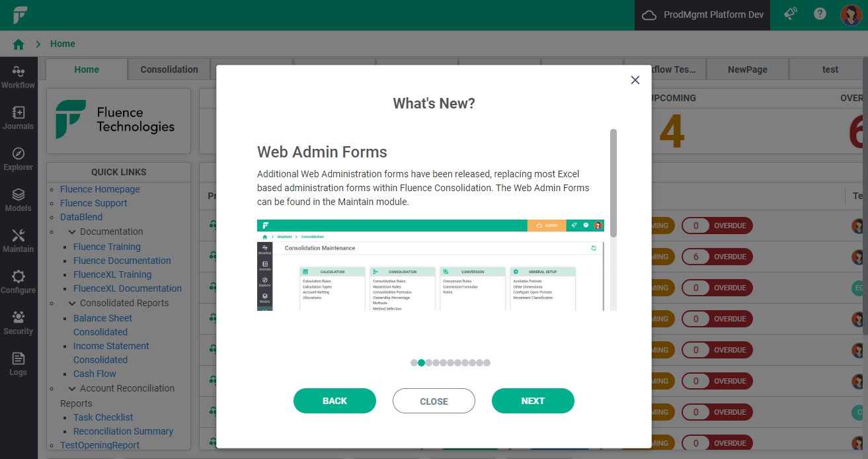Select the active green slide dot
This screenshot has width=868, height=459.
421,362
